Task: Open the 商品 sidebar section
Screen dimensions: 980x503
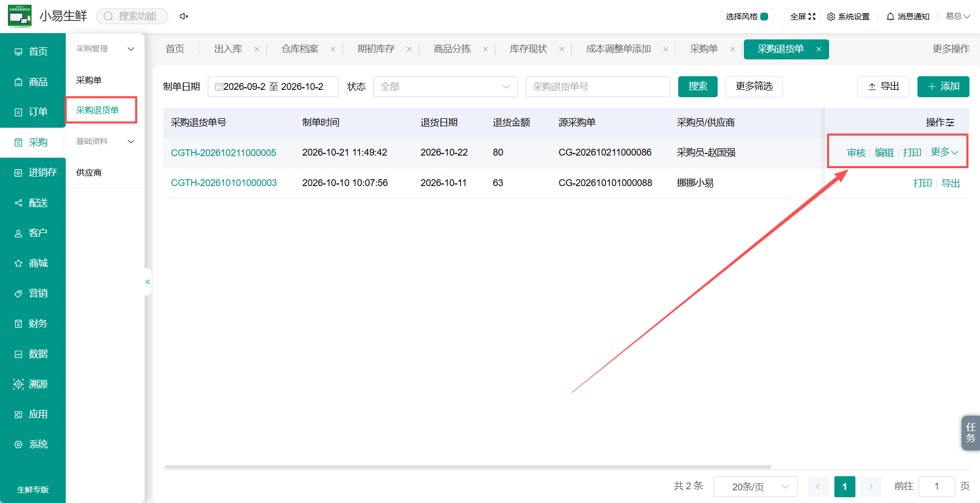Action: 33,82
